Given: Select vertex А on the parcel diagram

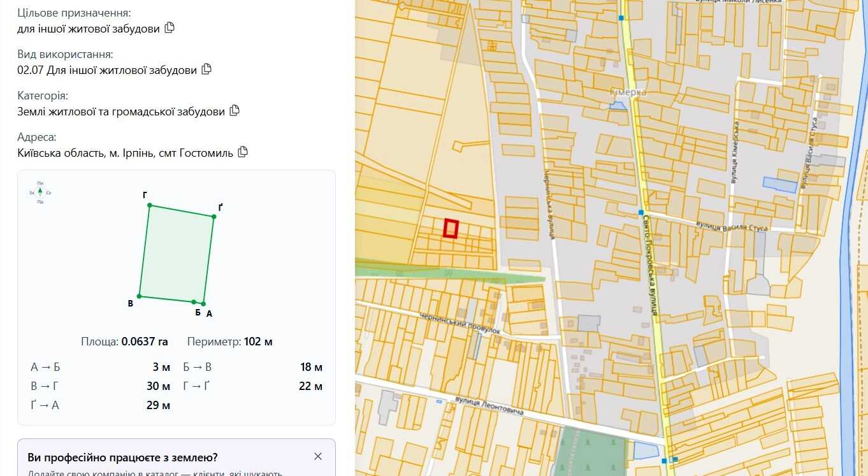Looking at the screenshot, I should 203,303.
